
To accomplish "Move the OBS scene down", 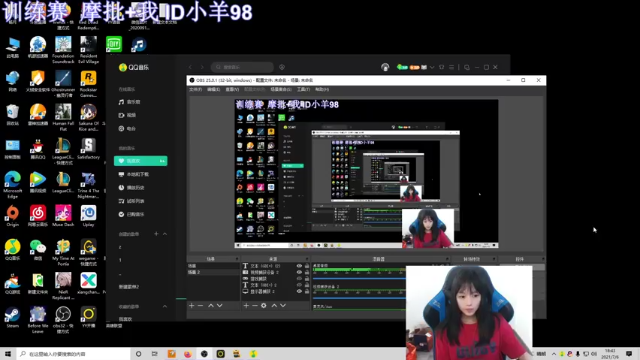I will click(x=220, y=305).
